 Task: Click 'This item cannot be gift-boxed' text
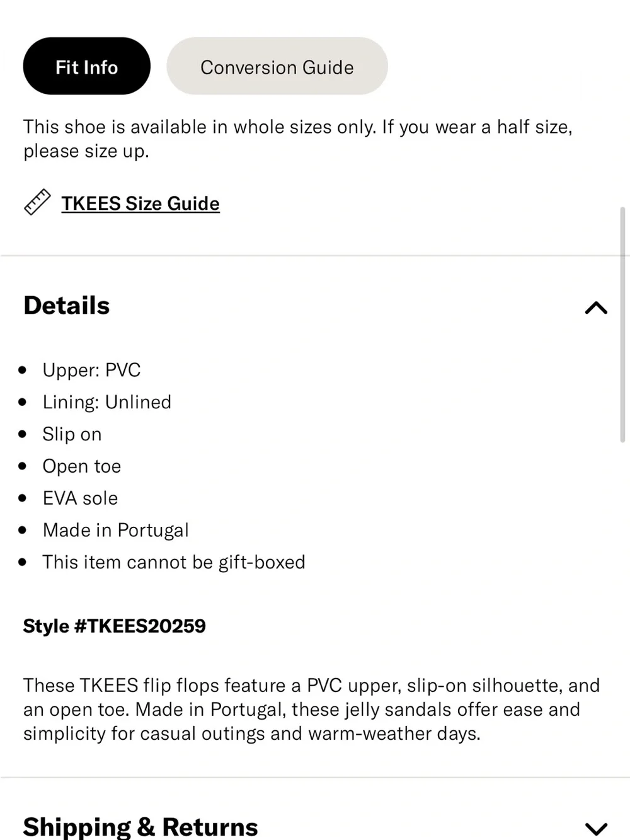pyautogui.click(x=174, y=562)
